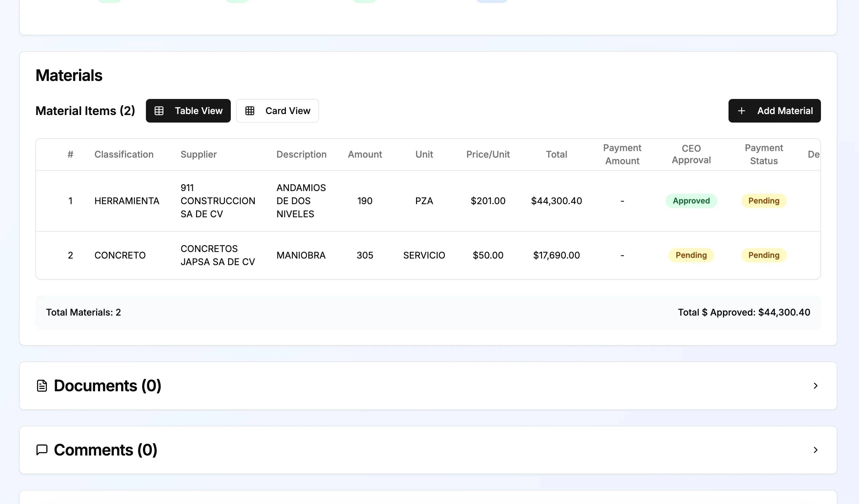This screenshot has width=859, height=504.
Task: Click the $44,300.40 total cell in row 1
Action: click(x=556, y=201)
